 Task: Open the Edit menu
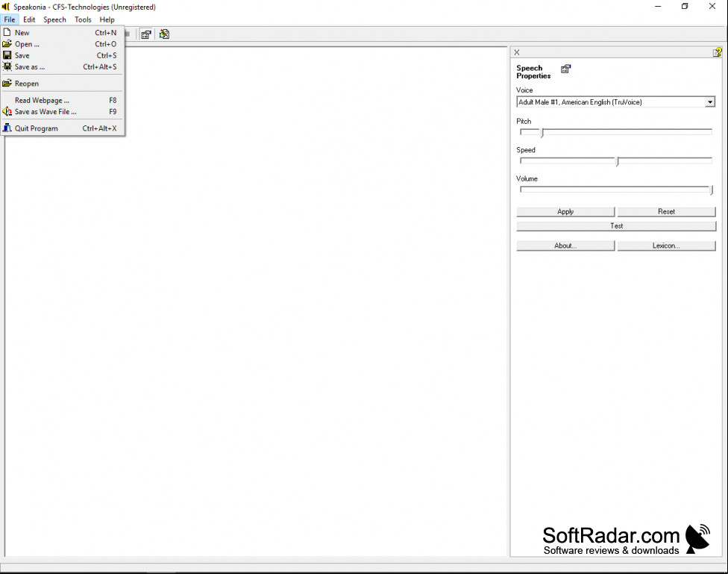[29, 19]
